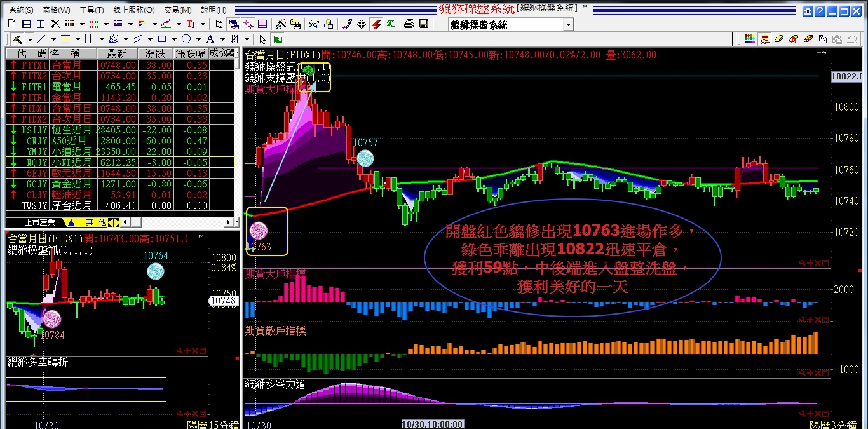Click the magenta grid table icon
Viewport: 868px width, 429px height.
[262, 24]
